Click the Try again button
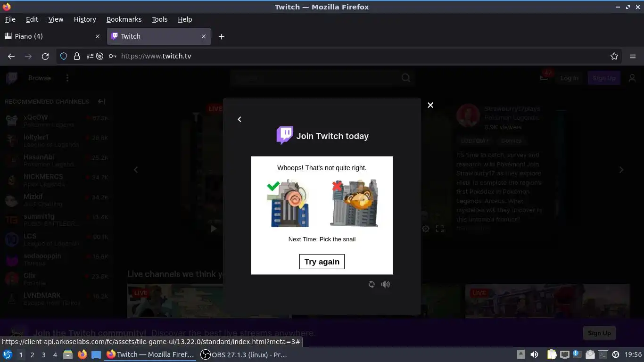Screen dimensions: 644x362 pos(322,262)
